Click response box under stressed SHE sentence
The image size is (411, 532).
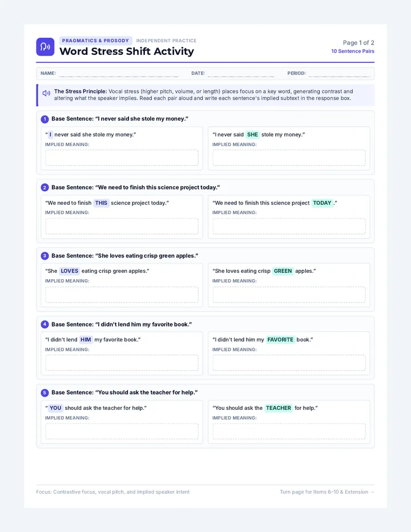coord(289,158)
